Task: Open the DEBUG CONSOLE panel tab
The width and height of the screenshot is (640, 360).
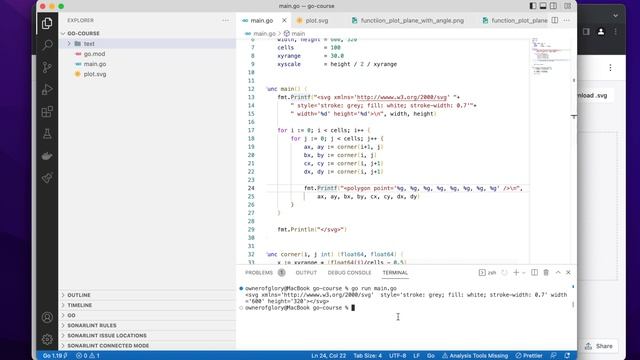Action: pos(349,273)
